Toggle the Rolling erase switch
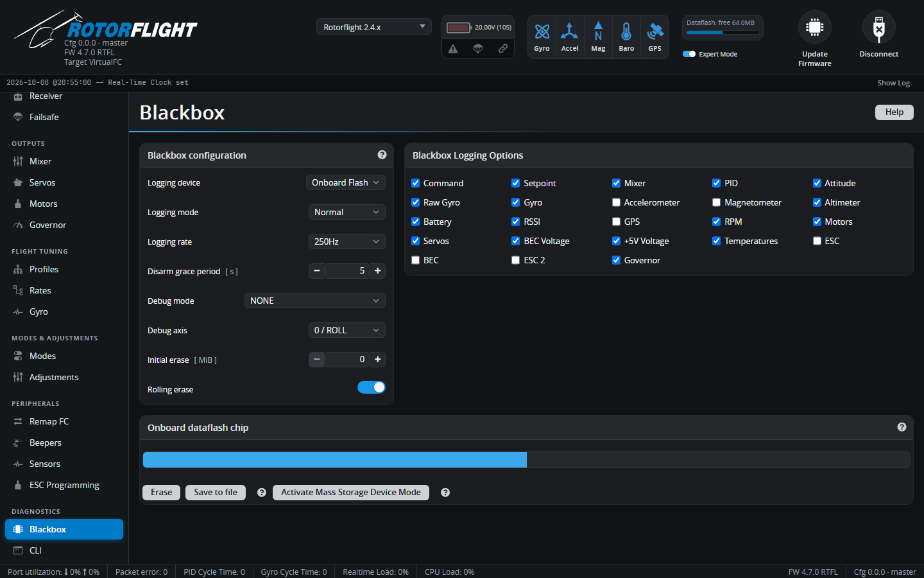 pos(372,387)
